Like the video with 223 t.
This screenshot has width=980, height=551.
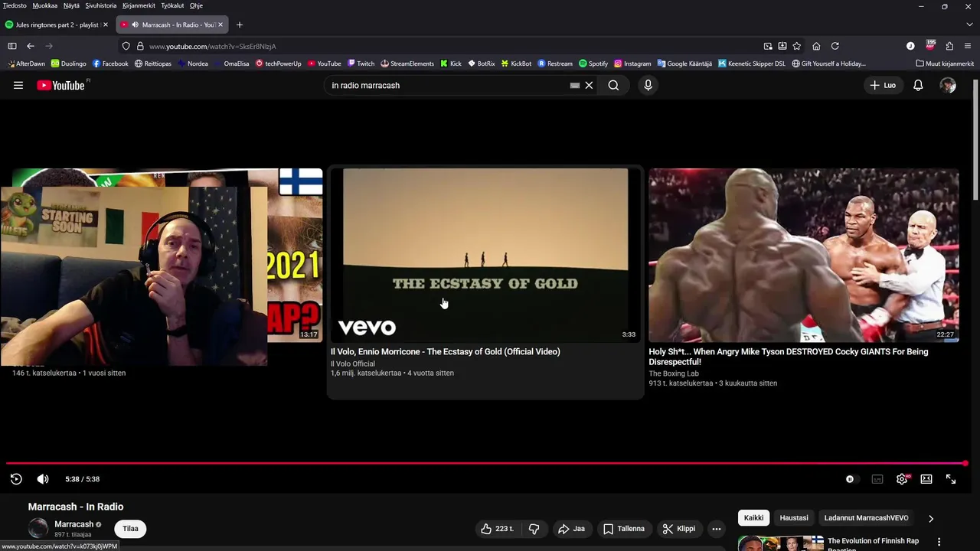click(x=497, y=529)
